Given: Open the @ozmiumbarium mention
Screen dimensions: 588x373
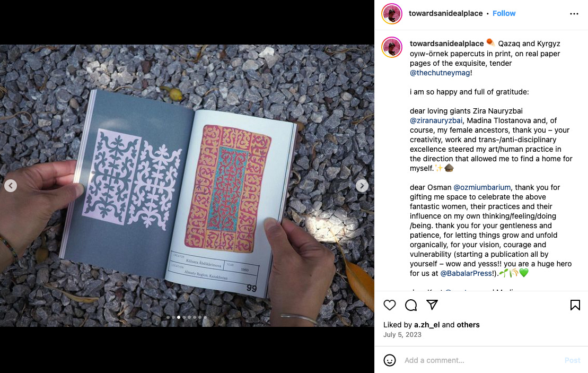Looking at the screenshot, I should [482, 187].
